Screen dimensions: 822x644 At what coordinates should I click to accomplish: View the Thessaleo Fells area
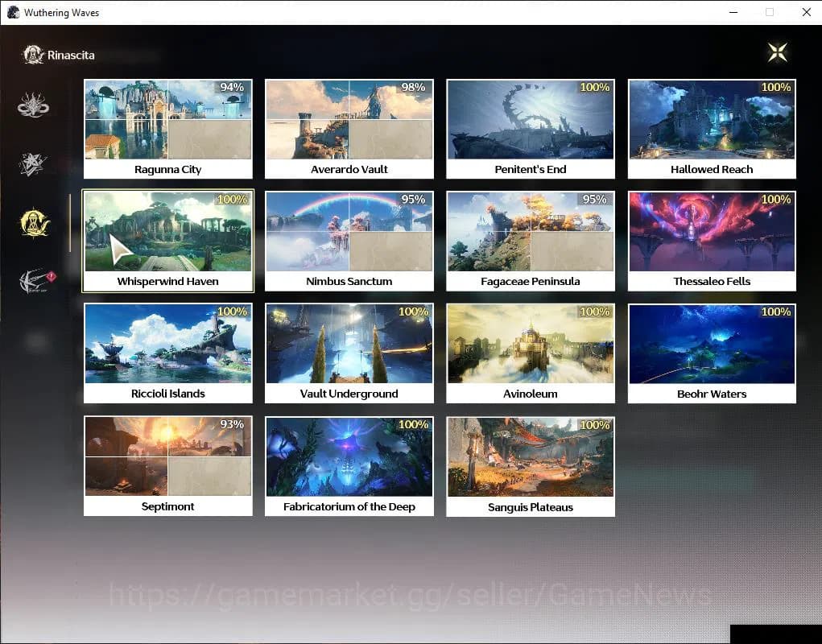(712, 241)
